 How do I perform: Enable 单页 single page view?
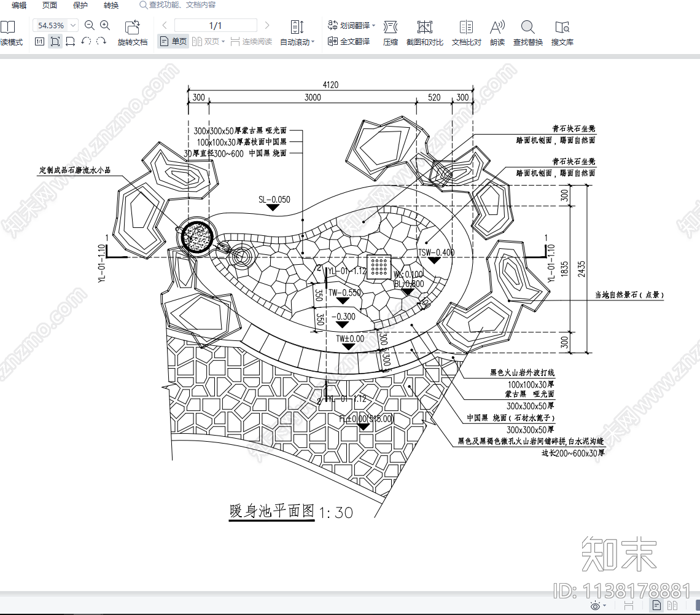tap(173, 42)
